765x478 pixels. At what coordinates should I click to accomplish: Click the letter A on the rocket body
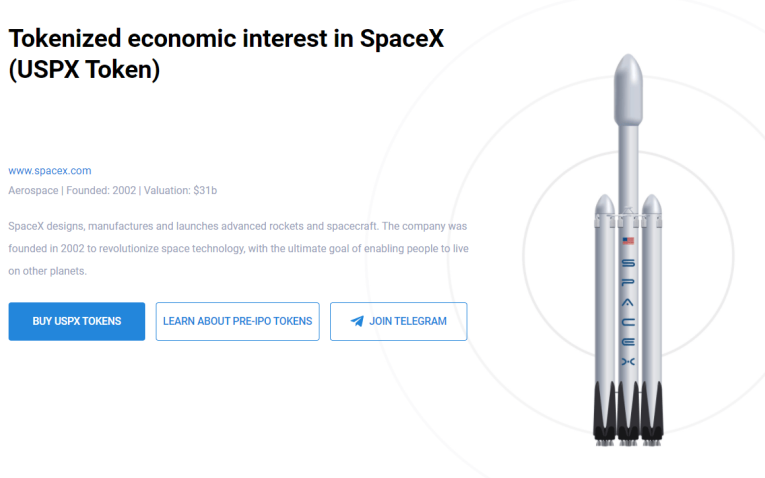628,303
